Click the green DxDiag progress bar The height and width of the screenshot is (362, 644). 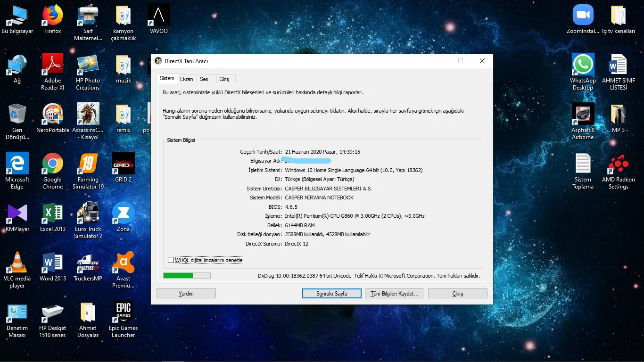187,276
